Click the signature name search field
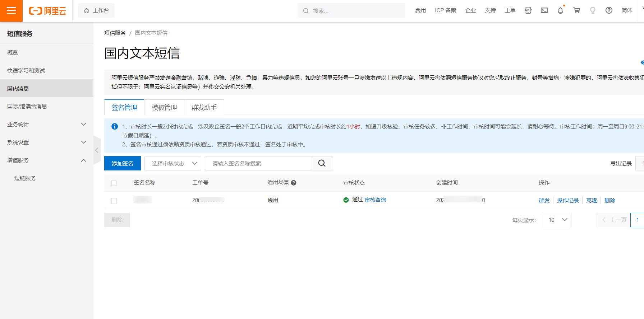Screen dimensions: 644x319 point(258,163)
